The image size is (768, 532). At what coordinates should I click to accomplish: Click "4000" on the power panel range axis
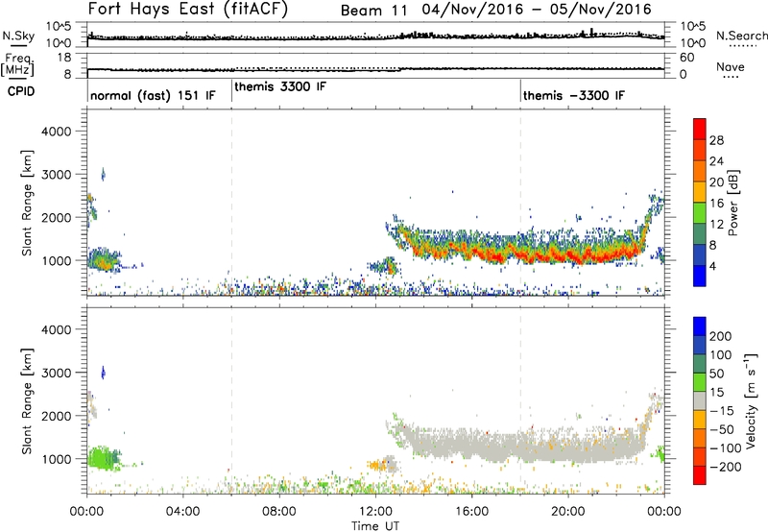tap(57, 132)
